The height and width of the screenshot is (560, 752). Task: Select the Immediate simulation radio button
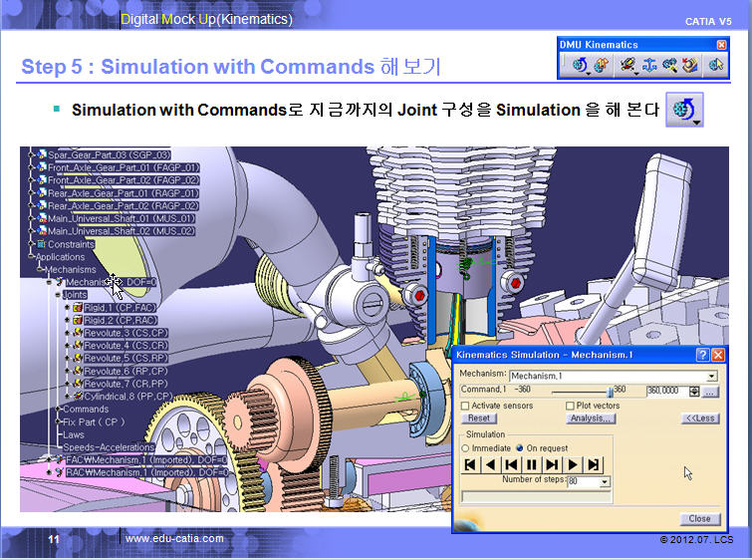coord(465,448)
